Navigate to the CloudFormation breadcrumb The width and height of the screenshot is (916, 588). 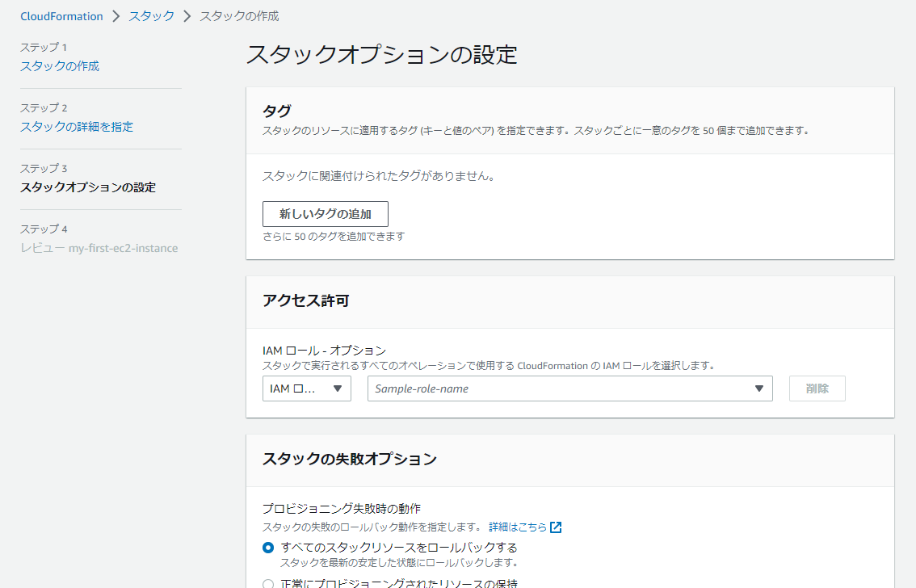(x=62, y=15)
